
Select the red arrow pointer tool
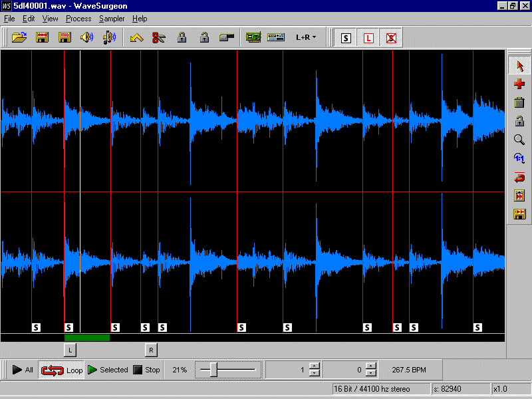(x=519, y=66)
